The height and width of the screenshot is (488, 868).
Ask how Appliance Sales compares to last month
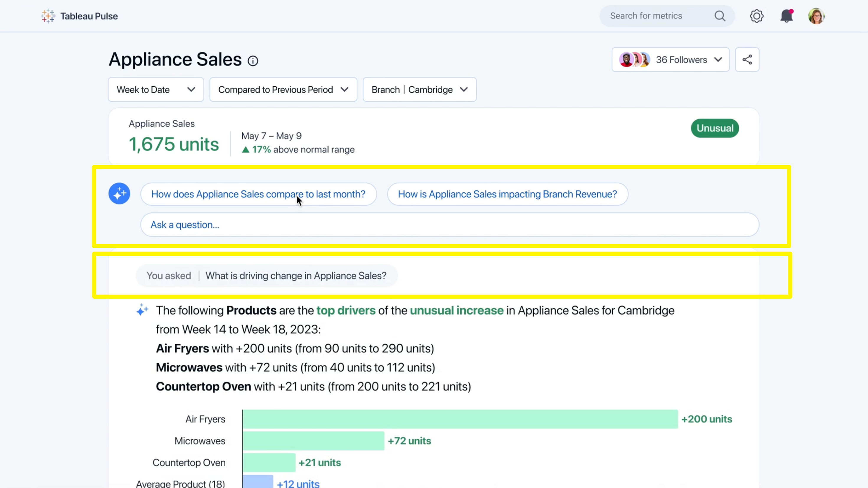pos(258,194)
